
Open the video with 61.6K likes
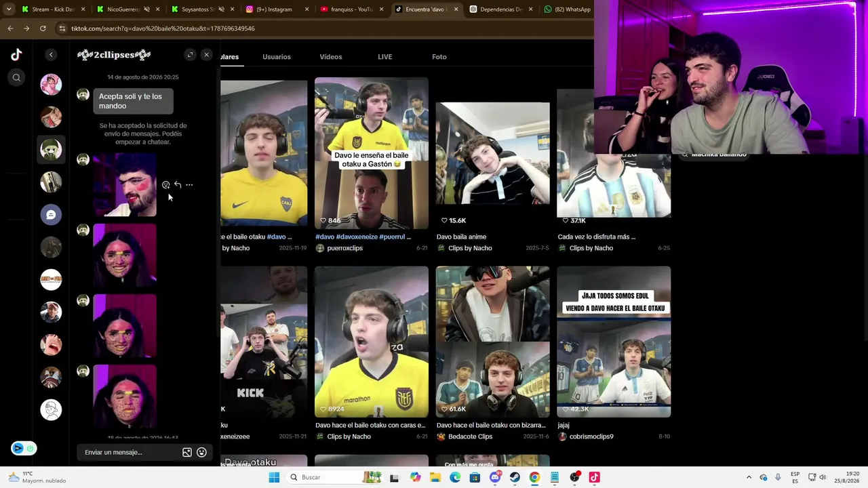tap(493, 342)
